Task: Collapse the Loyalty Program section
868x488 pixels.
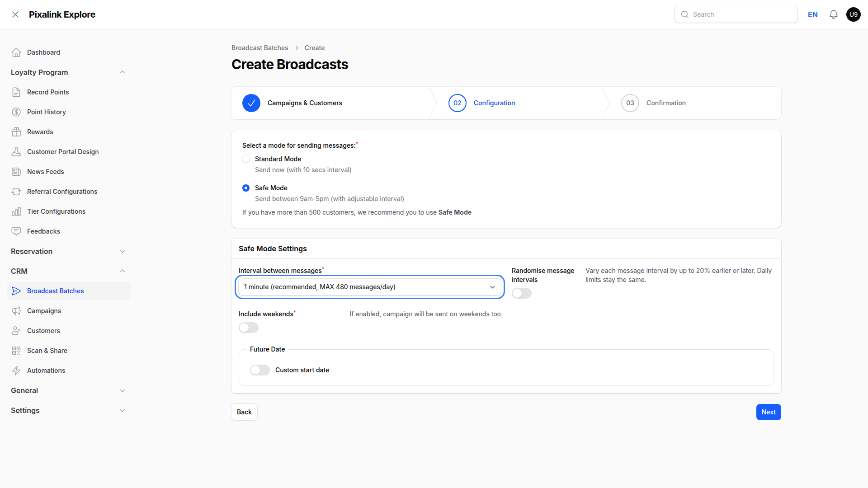Action: coord(123,72)
